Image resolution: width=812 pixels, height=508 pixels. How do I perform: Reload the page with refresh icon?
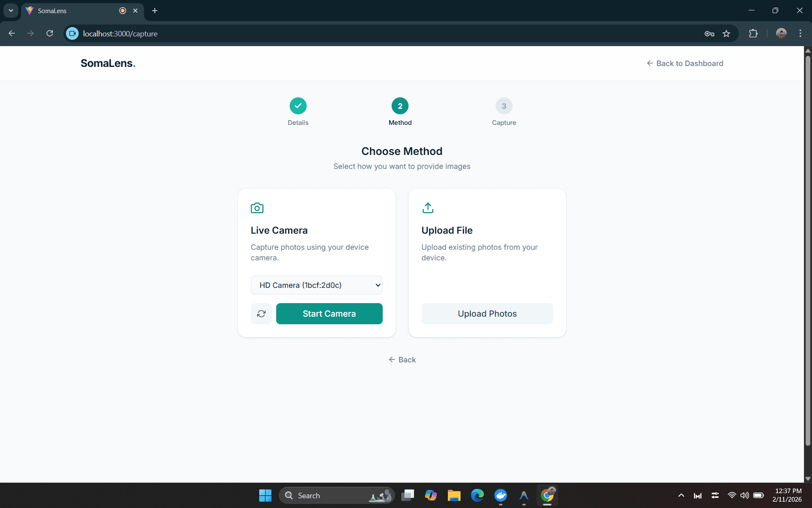(49, 33)
